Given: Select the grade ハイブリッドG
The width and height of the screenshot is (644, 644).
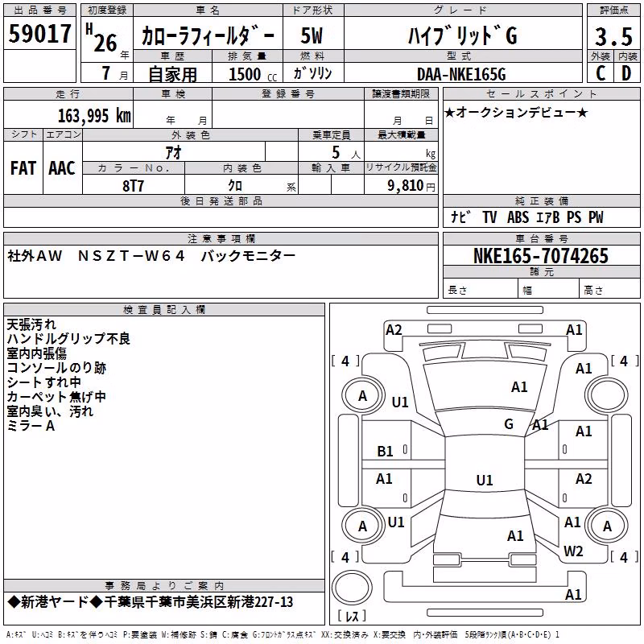Looking at the screenshot, I should tap(463, 35).
